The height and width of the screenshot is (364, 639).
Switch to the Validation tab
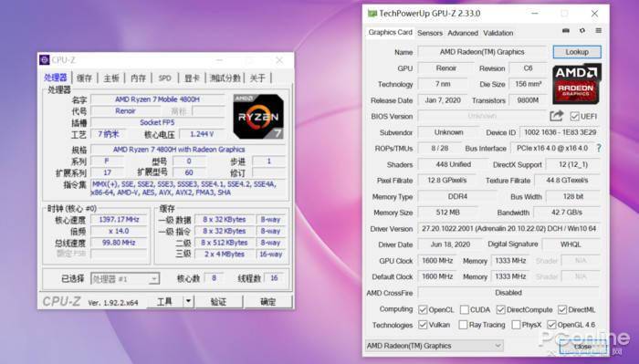pyautogui.click(x=498, y=33)
